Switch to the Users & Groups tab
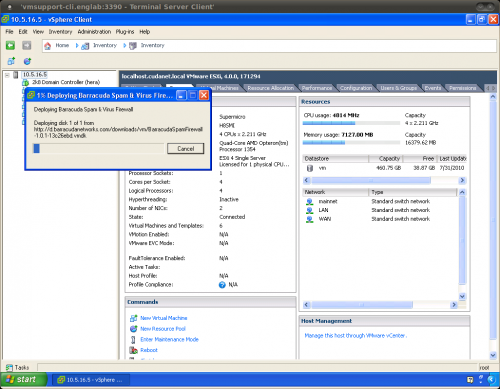 (399, 88)
